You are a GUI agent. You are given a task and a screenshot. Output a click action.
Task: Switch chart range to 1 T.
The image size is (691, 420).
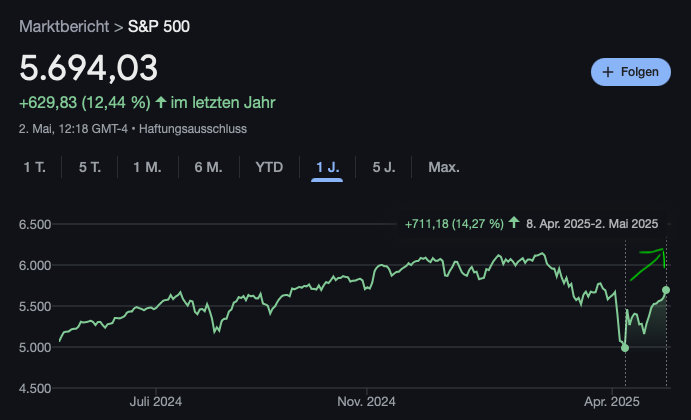[34, 167]
